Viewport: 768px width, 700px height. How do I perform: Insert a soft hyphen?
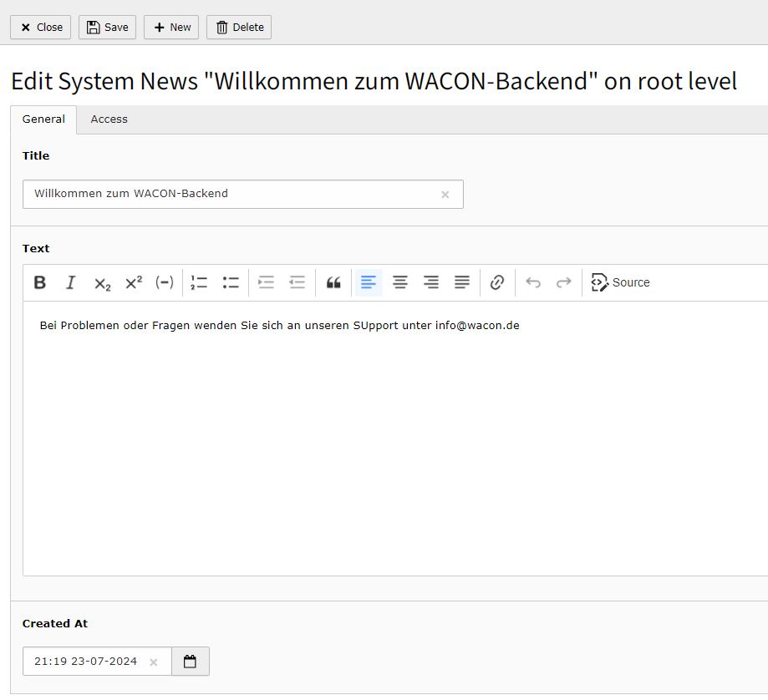coord(165,282)
